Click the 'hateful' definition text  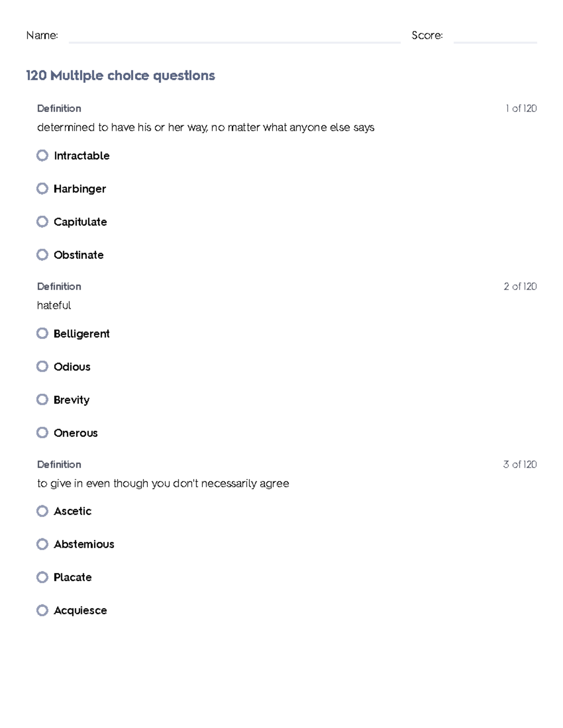click(x=54, y=305)
